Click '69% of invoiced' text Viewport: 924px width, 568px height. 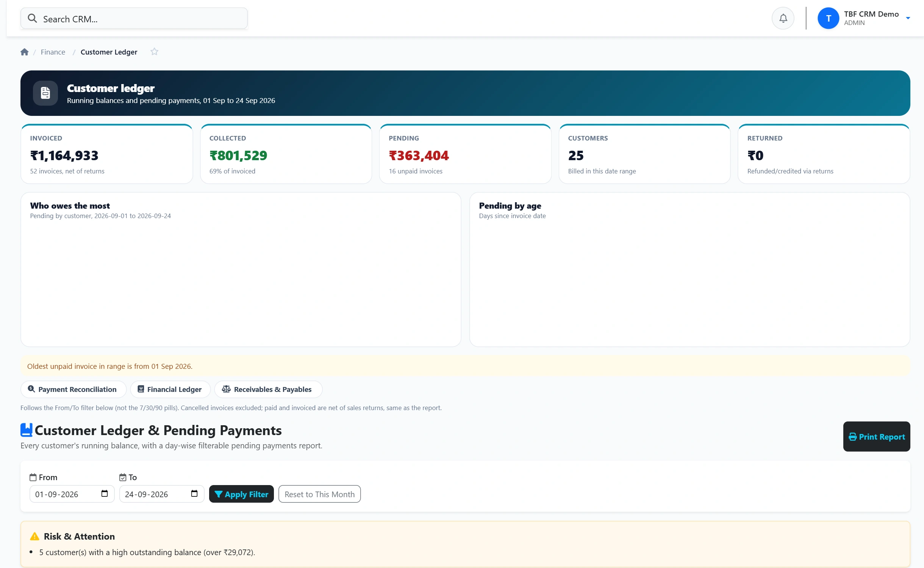232,171
